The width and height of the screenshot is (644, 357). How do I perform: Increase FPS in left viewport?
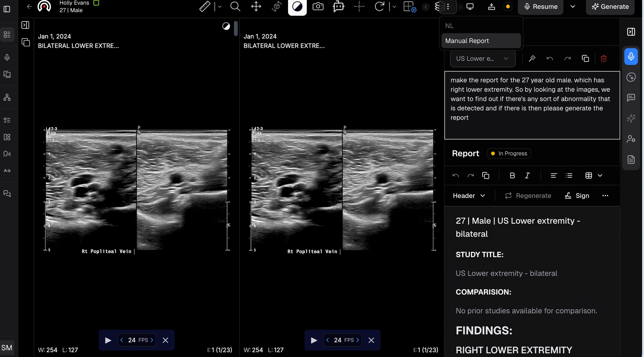pos(152,340)
